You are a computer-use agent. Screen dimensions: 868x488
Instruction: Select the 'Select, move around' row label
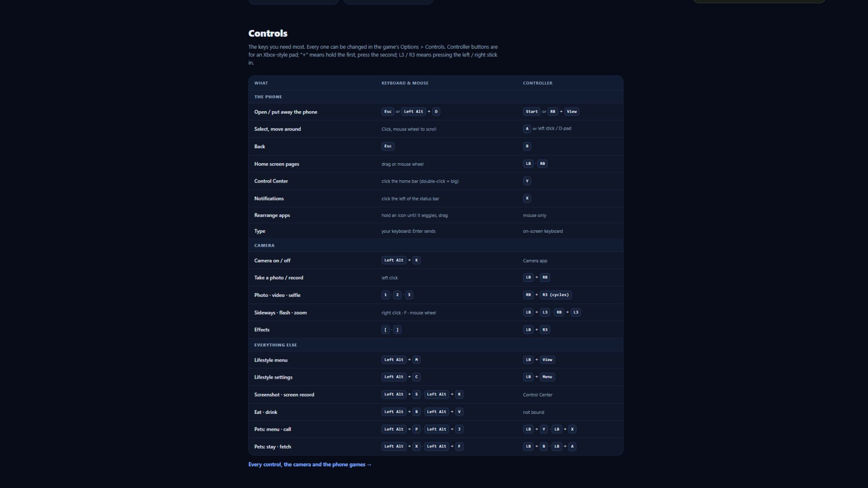[x=278, y=129]
